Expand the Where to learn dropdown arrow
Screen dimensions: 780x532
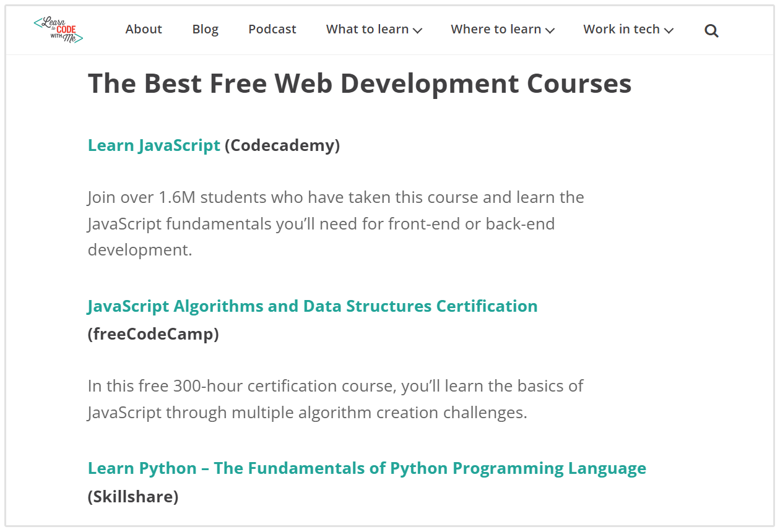click(550, 30)
